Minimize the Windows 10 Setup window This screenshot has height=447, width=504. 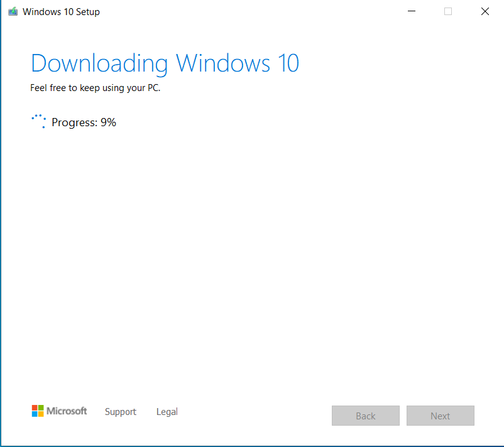pos(412,11)
